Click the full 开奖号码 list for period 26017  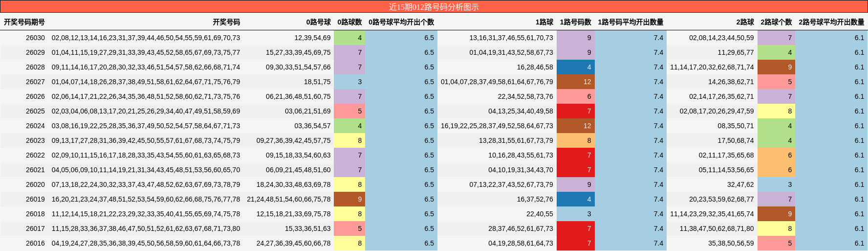coord(146,228)
